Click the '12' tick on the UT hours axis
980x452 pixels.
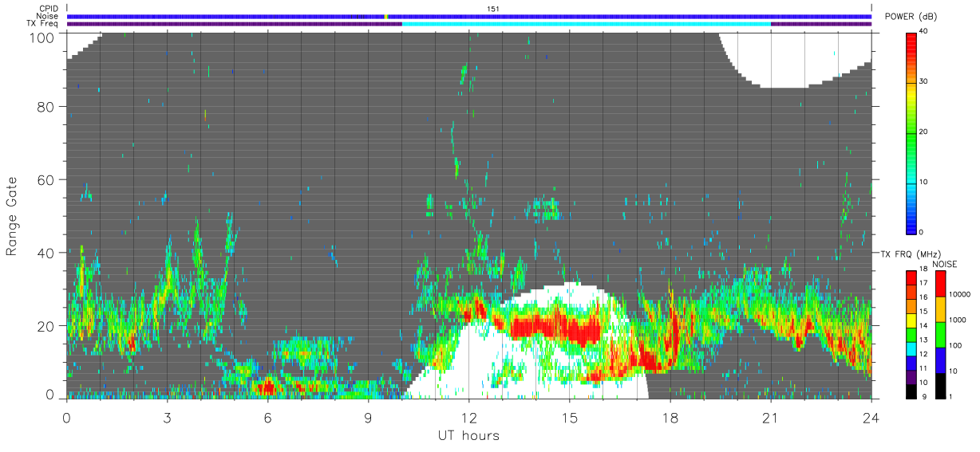click(469, 417)
